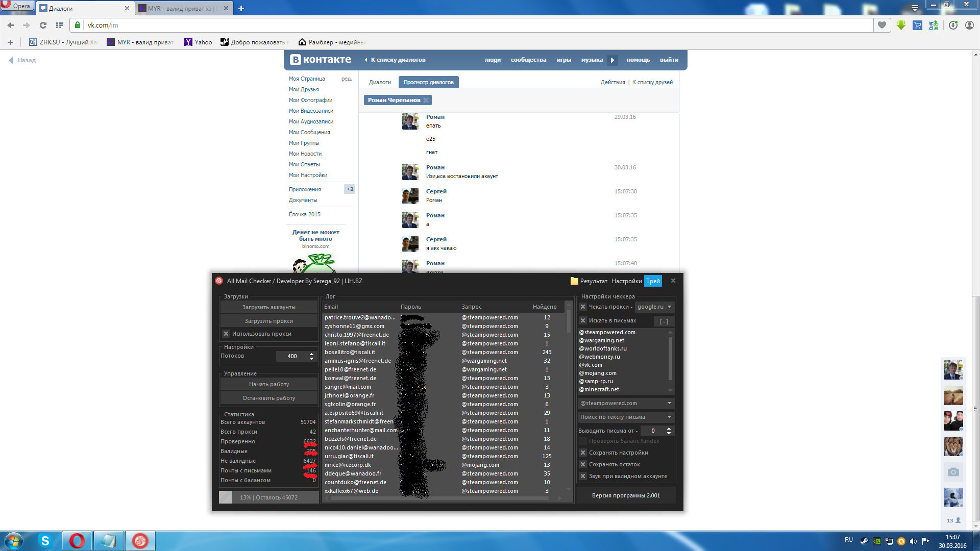Open a new browser tab
This screenshot has width=980, height=551.
[x=241, y=8]
